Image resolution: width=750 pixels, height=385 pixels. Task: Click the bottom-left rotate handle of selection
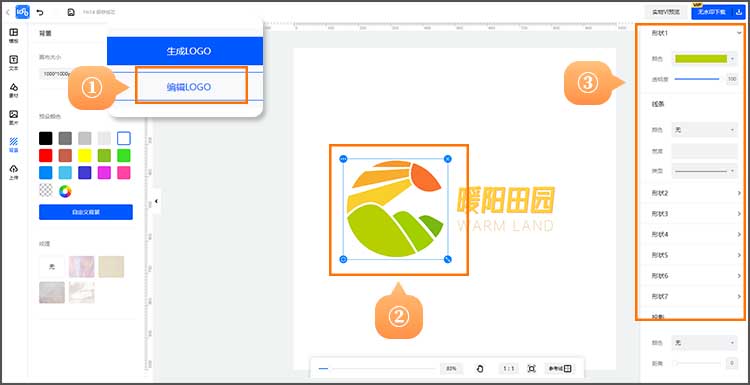tap(343, 259)
